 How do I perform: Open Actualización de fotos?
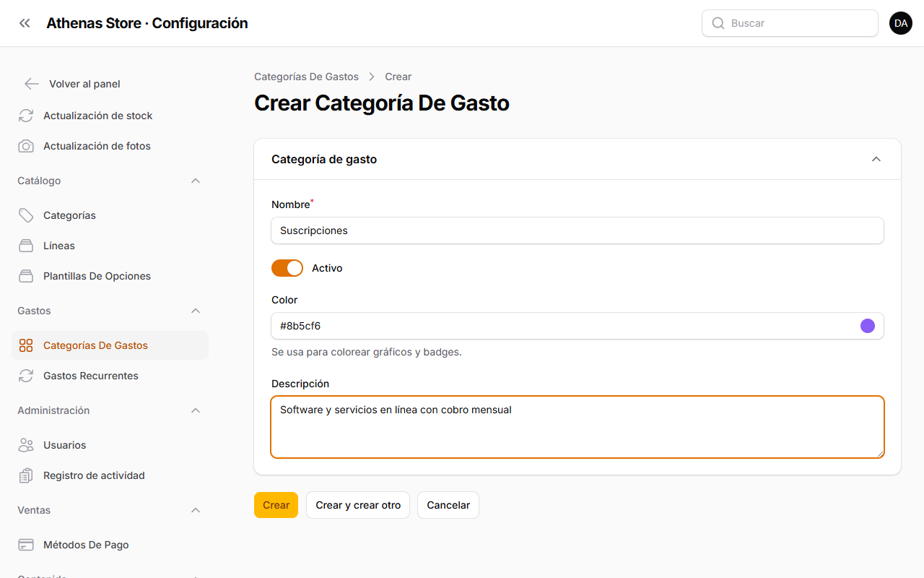pos(110,146)
